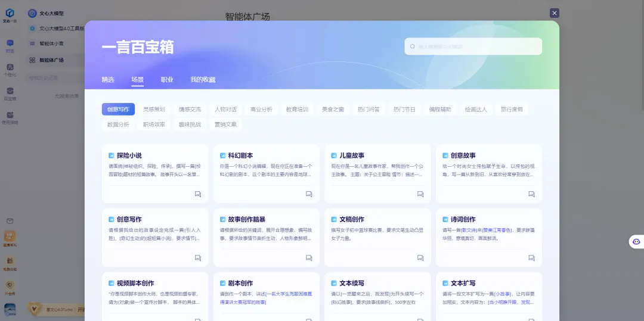644x321 pixels.
Task: Open the 探险小说 prompt card title
Action: pos(129,156)
